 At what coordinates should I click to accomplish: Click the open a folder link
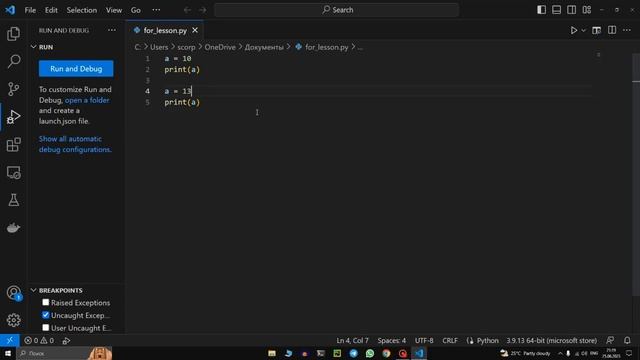pyautogui.click(x=87, y=100)
